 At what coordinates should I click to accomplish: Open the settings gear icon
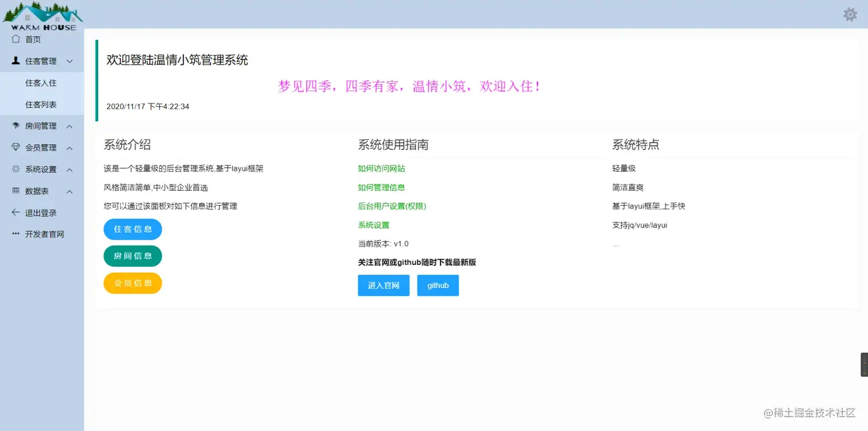point(850,14)
